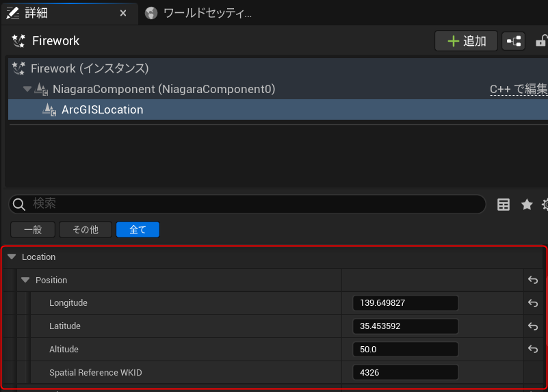
Task: Click the Latitude label
Action: click(65, 326)
